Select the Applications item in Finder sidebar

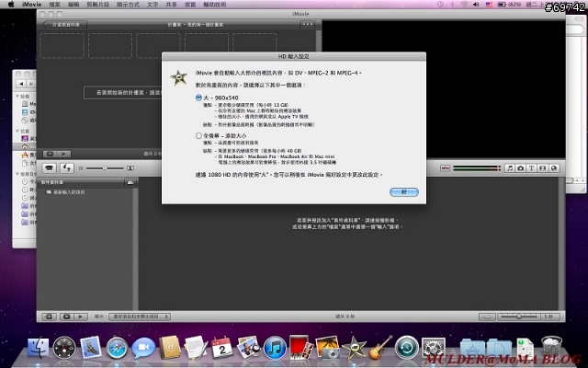point(25,155)
